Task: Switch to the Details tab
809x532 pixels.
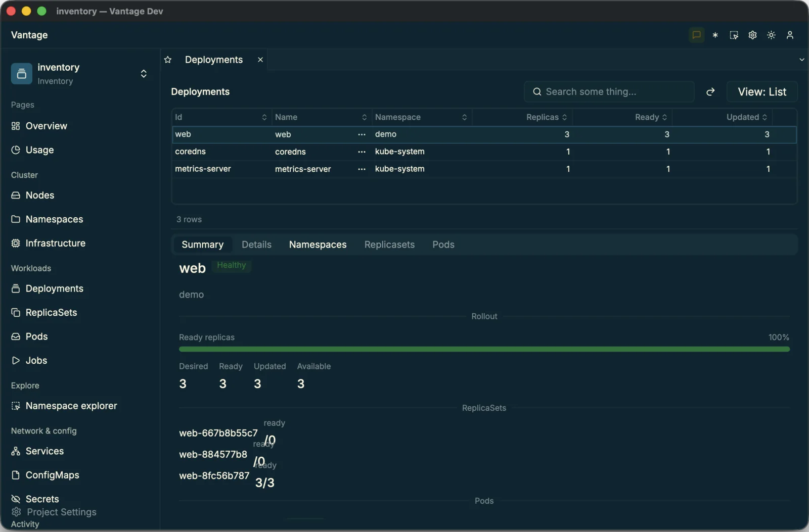Action: point(256,245)
